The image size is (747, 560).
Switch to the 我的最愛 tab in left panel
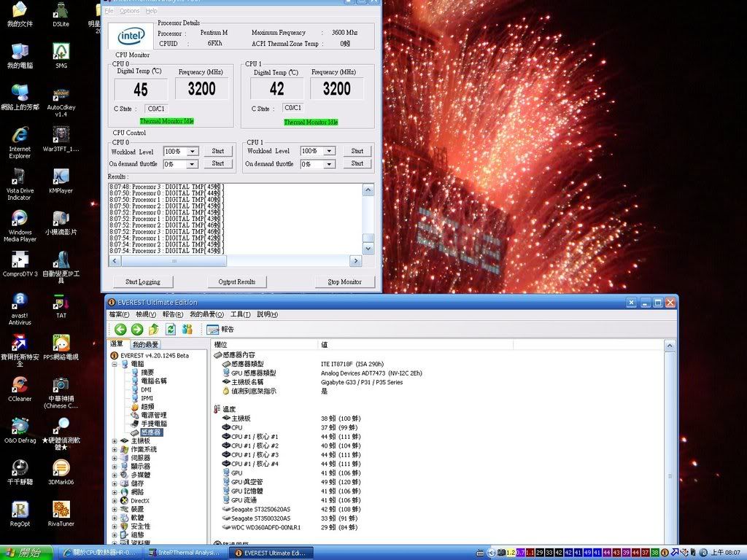(145, 344)
